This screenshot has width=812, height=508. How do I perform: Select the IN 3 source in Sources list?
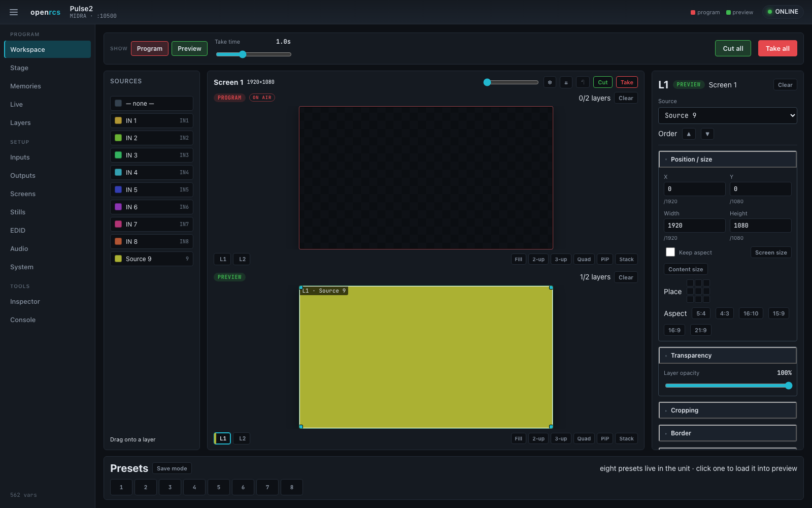tap(151, 155)
